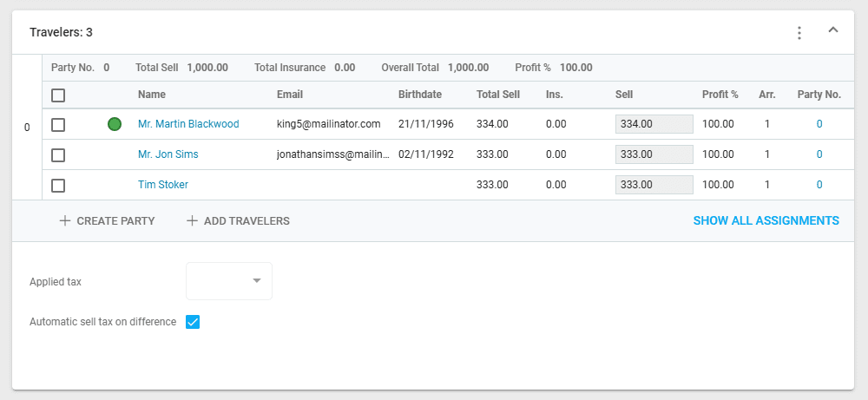Click Show All Assignments
This screenshot has height=400, width=868.
pyautogui.click(x=766, y=220)
